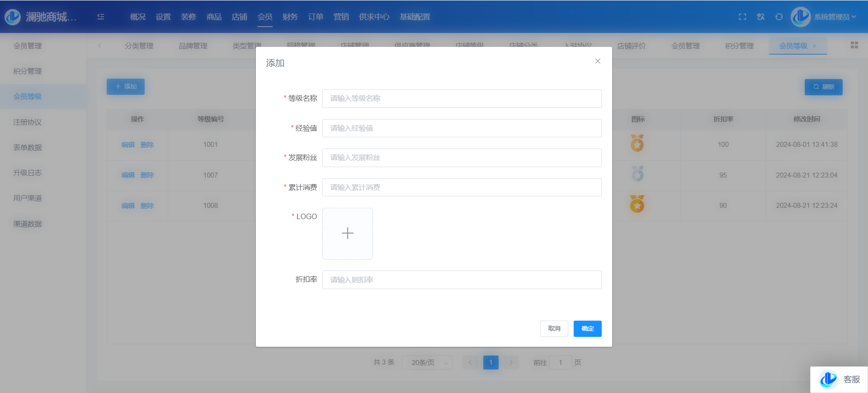Click the 经验值 input field

(x=462, y=128)
